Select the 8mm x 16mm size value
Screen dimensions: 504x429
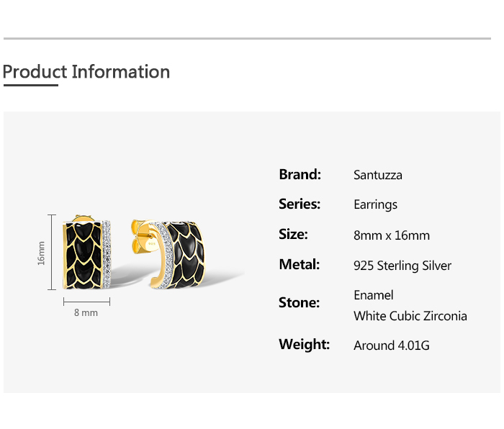tap(392, 235)
